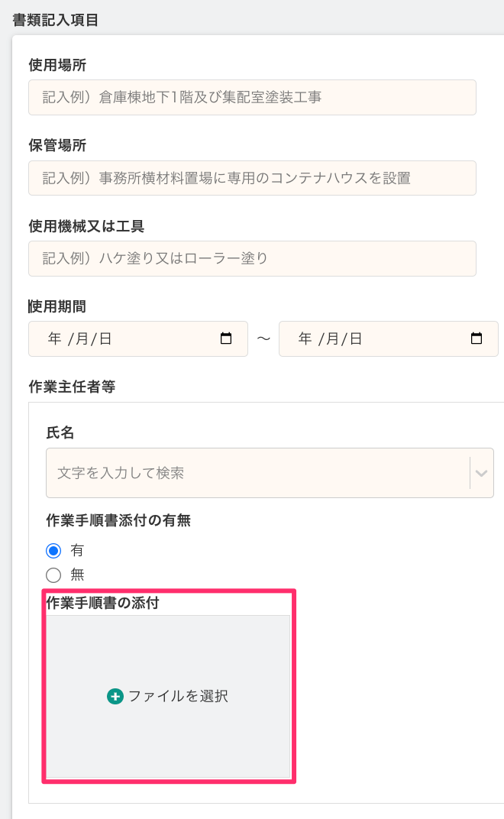Click the 無 option label text
The width and height of the screenshot is (504, 819).
(x=77, y=575)
